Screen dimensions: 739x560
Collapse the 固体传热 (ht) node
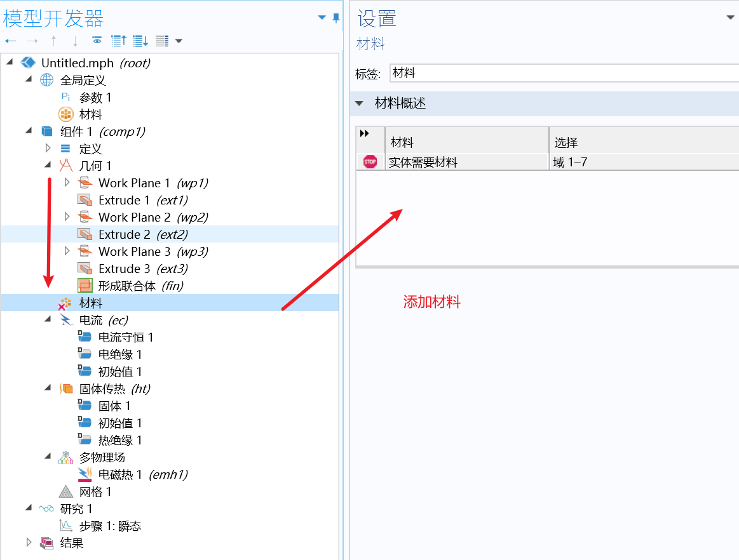pyautogui.click(x=48, y=388)
